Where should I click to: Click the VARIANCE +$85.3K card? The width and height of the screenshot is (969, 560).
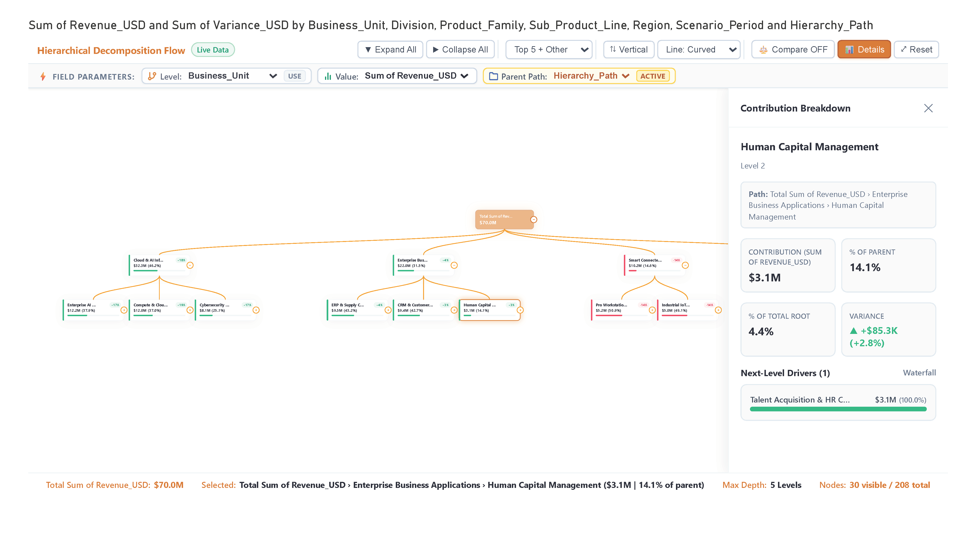coord(888,329)
